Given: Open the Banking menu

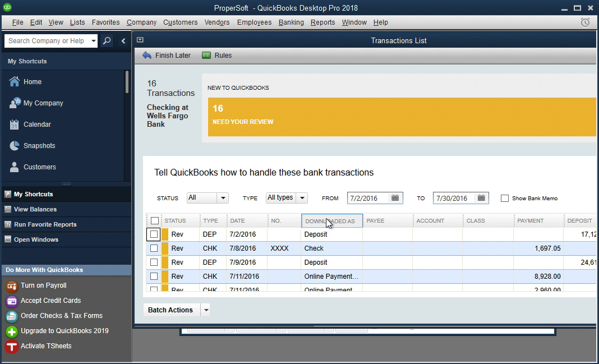Looking at the screenshot, I should [x=291, y=22].
